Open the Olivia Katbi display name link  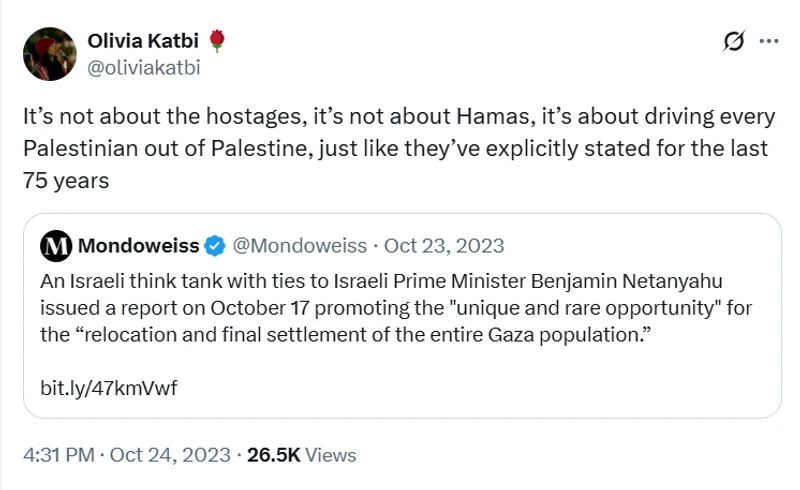click(145, 41)
